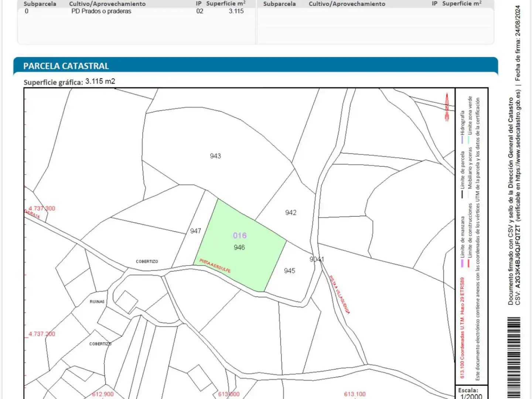532x399 pixels.
Task: Click the 'PISTA A ESDULFE' road label
Action: click(x=215, y=266)
